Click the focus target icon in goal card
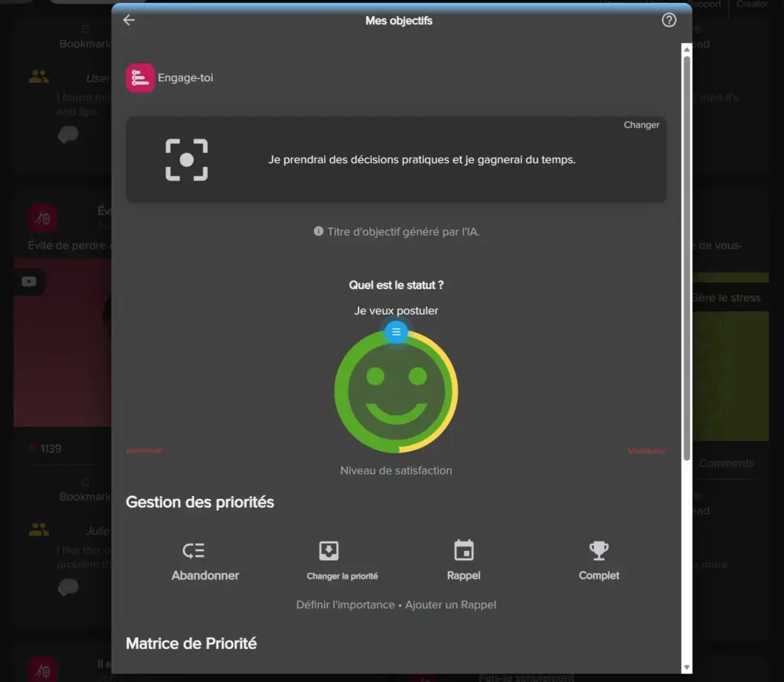 (x=187, y=160)
